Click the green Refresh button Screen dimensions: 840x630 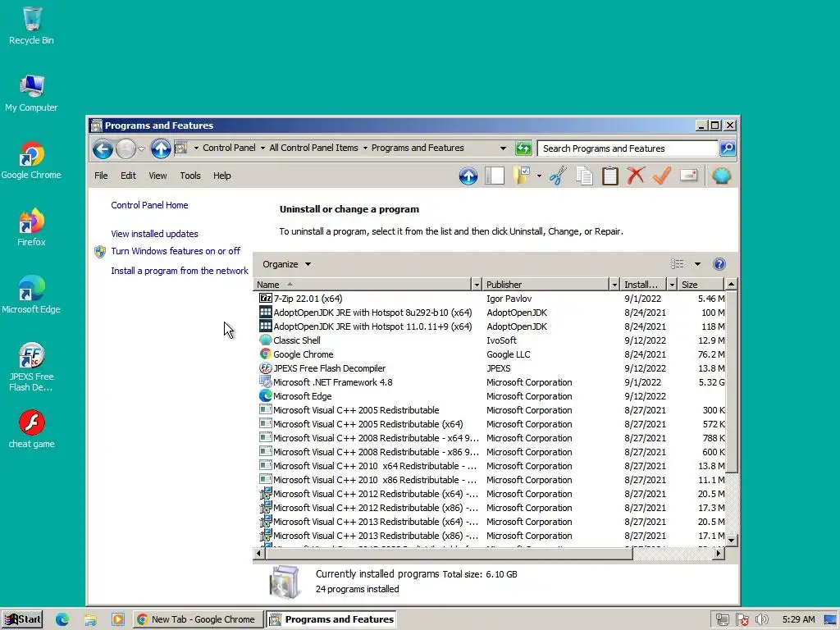(523, 148)
